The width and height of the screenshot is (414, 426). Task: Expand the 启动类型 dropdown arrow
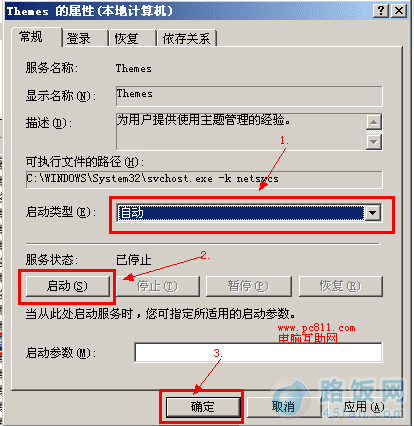373,213
